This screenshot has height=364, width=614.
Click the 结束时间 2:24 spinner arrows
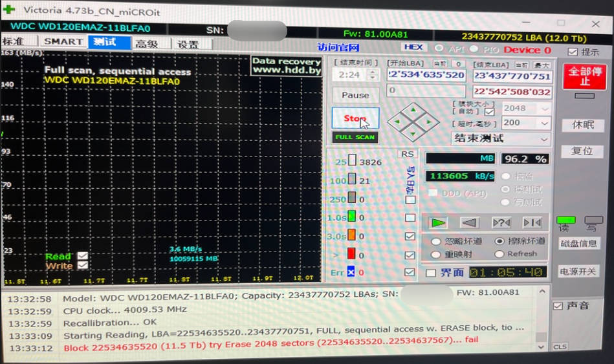tap(373, 74)
